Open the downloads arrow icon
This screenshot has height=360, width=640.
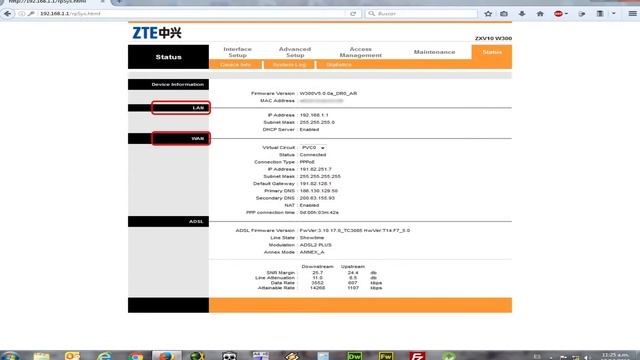click(x=522, y=13)
